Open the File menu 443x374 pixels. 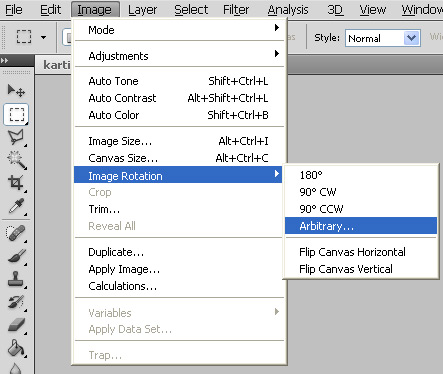[14, 10]
